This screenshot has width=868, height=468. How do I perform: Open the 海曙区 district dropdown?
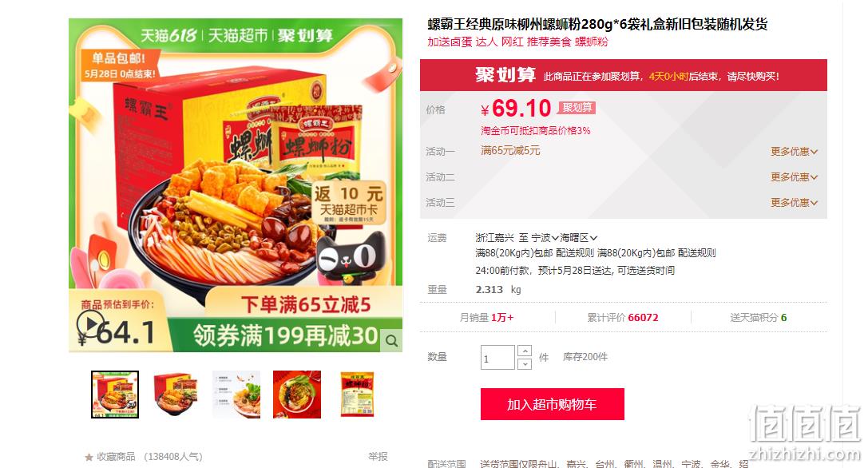[578, 238]
